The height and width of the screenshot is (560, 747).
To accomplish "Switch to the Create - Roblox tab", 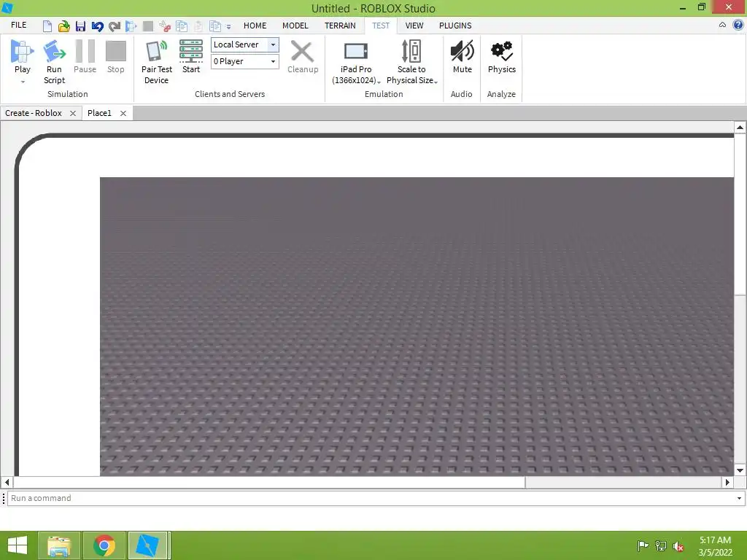I will (34, 113).
